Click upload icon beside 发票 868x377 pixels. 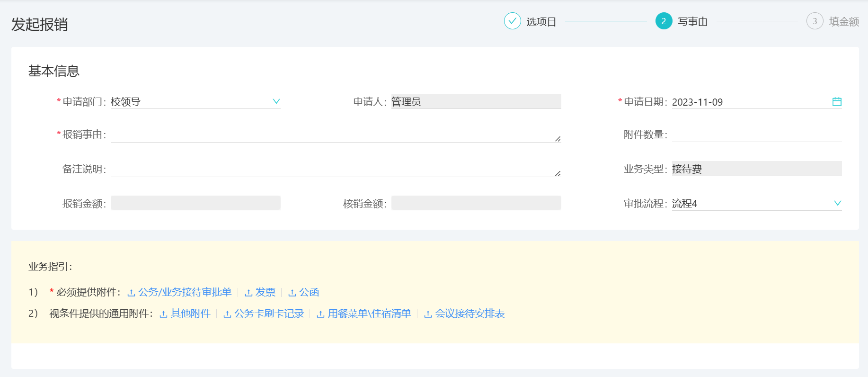[248, 293]
